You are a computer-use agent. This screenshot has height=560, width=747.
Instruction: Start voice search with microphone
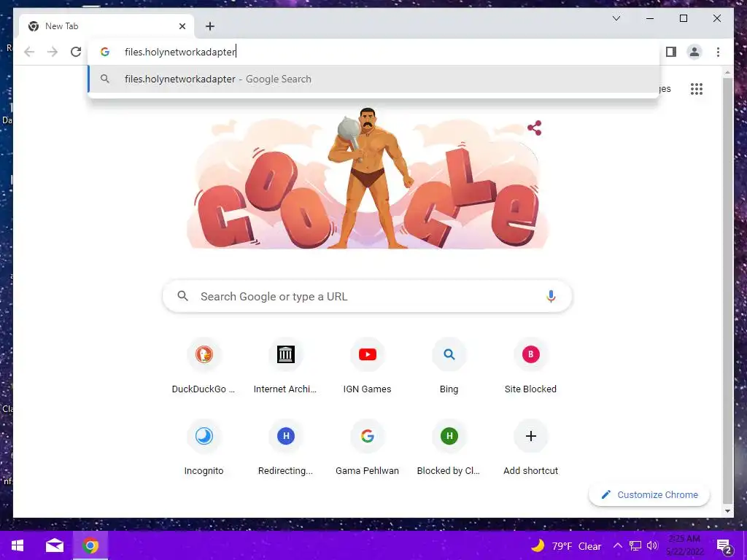551,296
